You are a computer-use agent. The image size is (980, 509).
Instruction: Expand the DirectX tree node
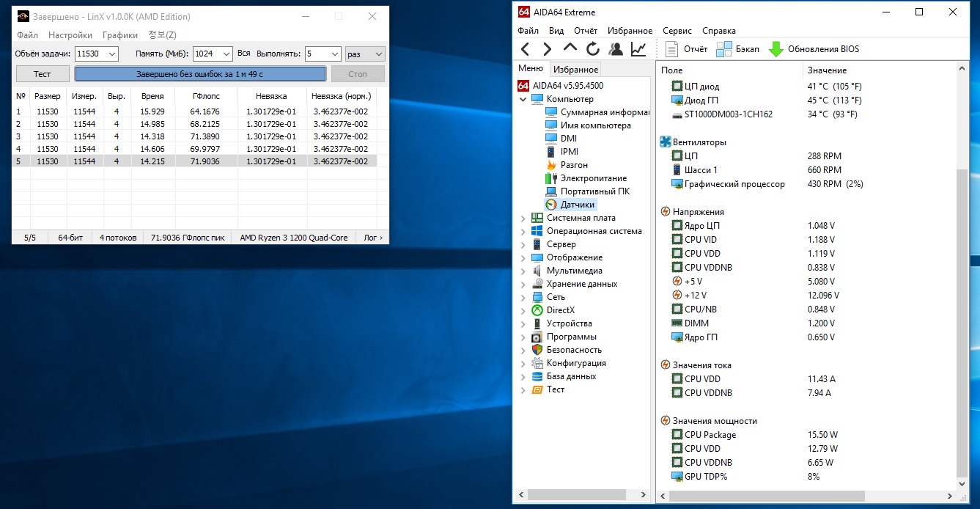pyautogui.click(x=523, y=310)
